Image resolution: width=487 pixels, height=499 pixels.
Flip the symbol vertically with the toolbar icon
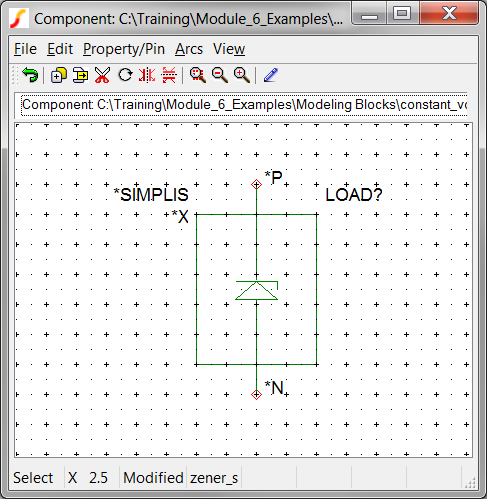coord(169,75)
